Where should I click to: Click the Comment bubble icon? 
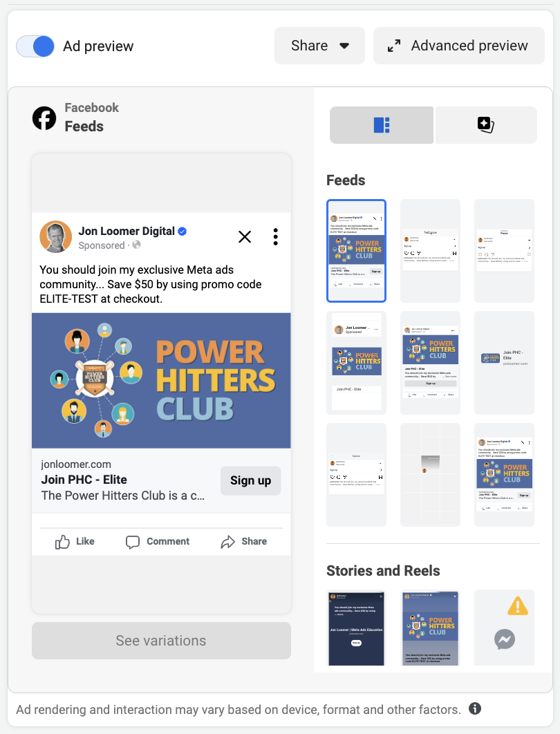coord(133,542)
